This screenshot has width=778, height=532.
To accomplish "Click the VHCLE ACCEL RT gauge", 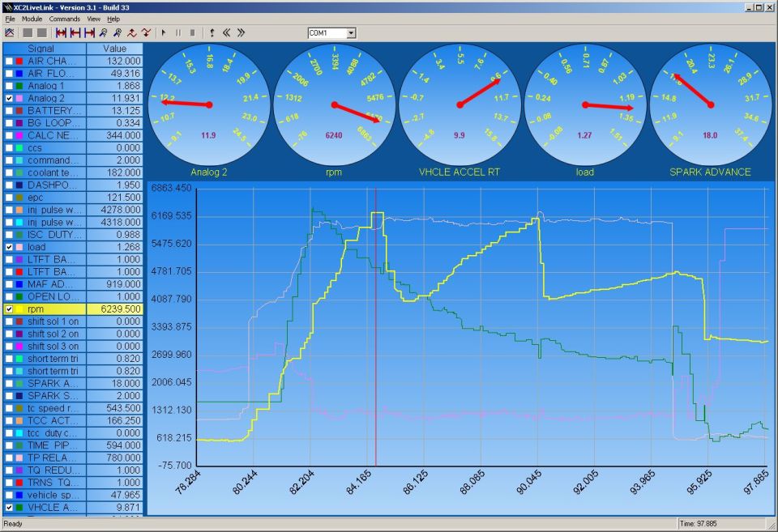I will click(x=460, y=104).
